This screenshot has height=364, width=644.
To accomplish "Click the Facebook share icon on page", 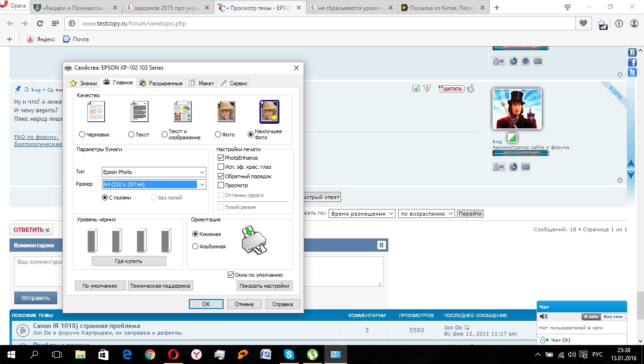I will [632, 63].
